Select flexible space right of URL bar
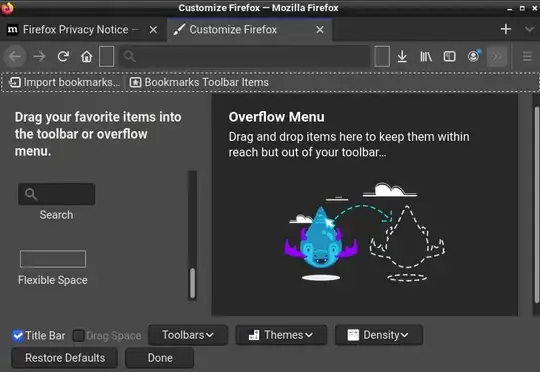The image size is (540, 372). point(382,56)
